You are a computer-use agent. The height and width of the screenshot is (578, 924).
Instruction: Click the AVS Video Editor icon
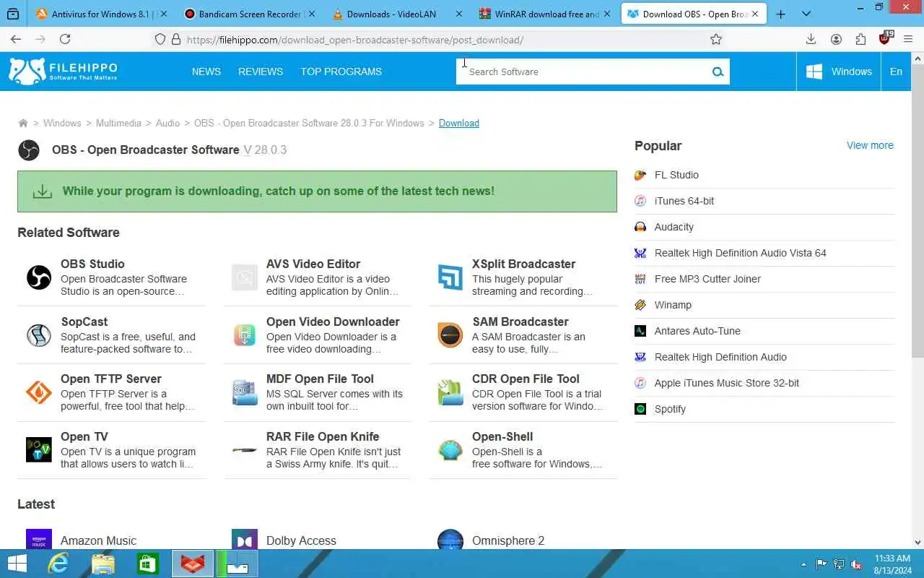[x=245, y=277]
